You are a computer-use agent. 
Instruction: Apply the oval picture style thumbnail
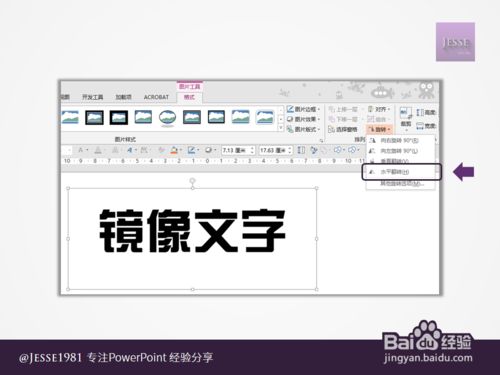tap(167, 118)
